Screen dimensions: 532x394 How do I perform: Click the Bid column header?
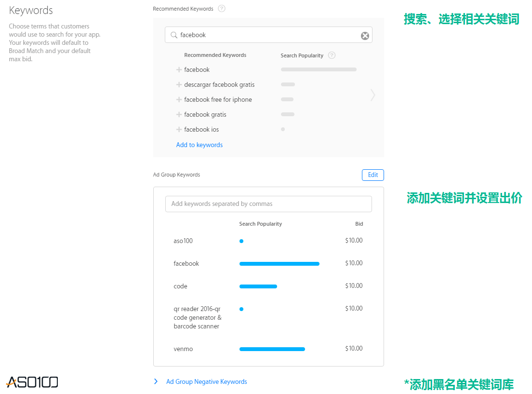click(x=359, y=224)
